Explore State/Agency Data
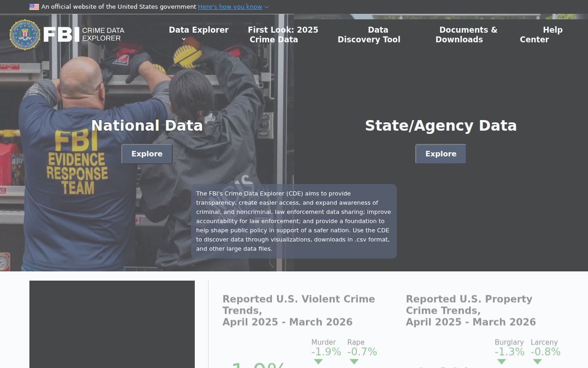 (x=441, y=154)
